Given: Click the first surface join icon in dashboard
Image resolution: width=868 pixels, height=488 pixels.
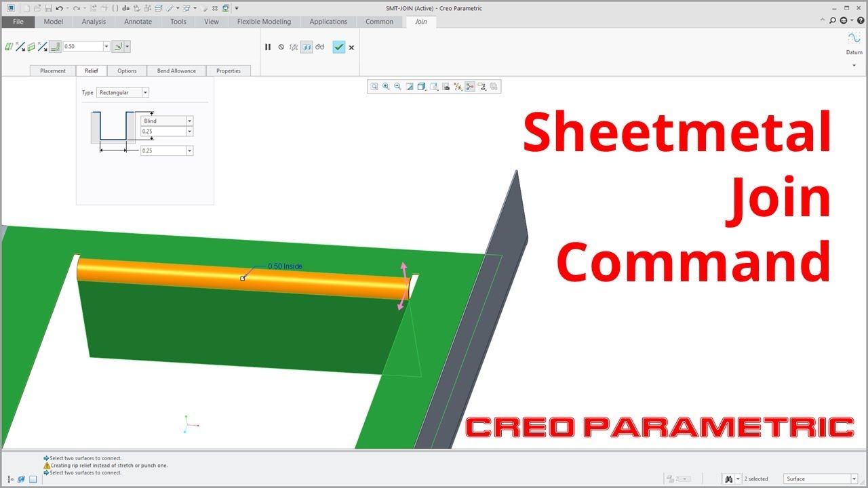Looking at the screenshot, I should (9, 47).
